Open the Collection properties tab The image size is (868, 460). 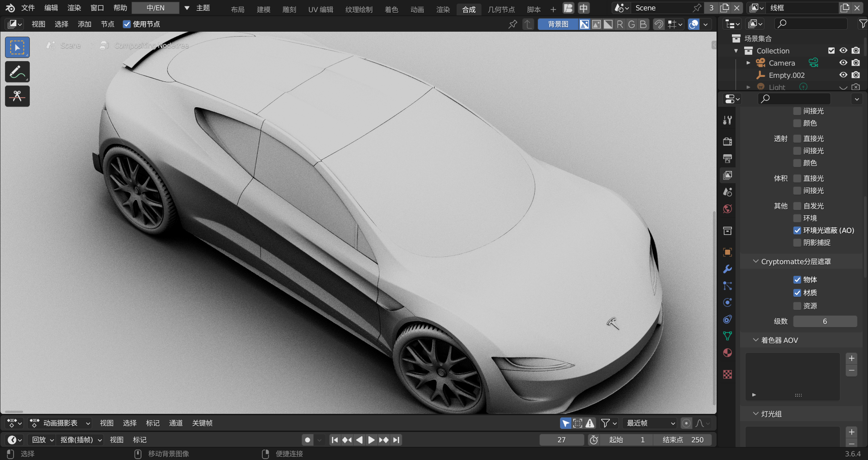click(x=727, y=231)
